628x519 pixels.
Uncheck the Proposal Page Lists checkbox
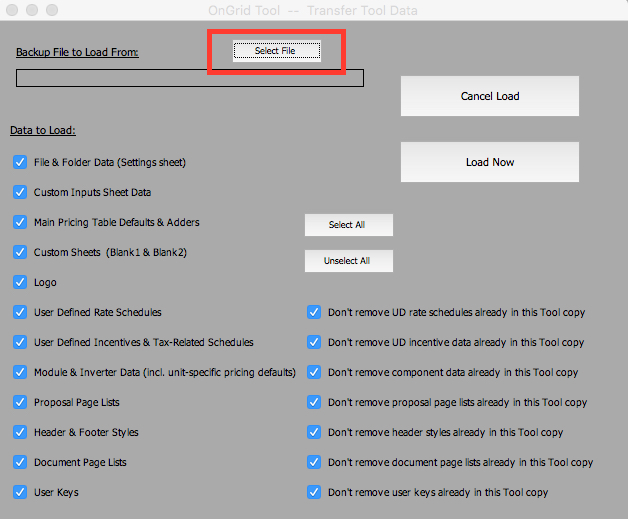pyautogui.click(x=20, y=402)
